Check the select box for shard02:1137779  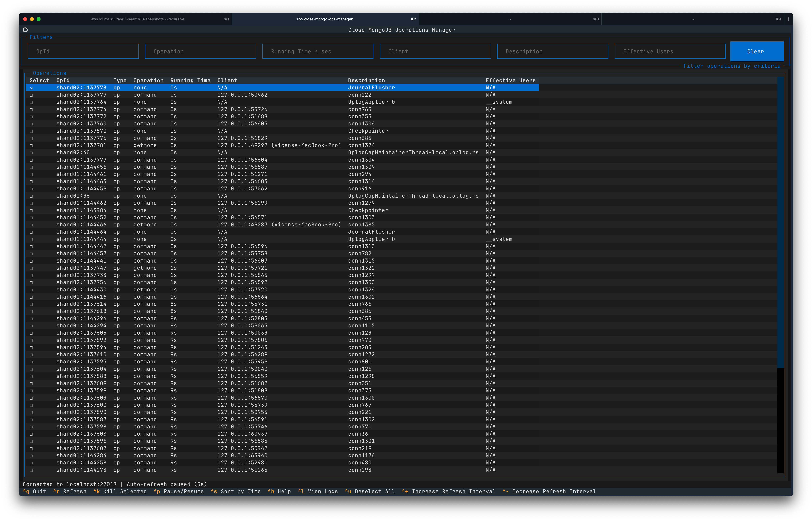coord(31,95)
